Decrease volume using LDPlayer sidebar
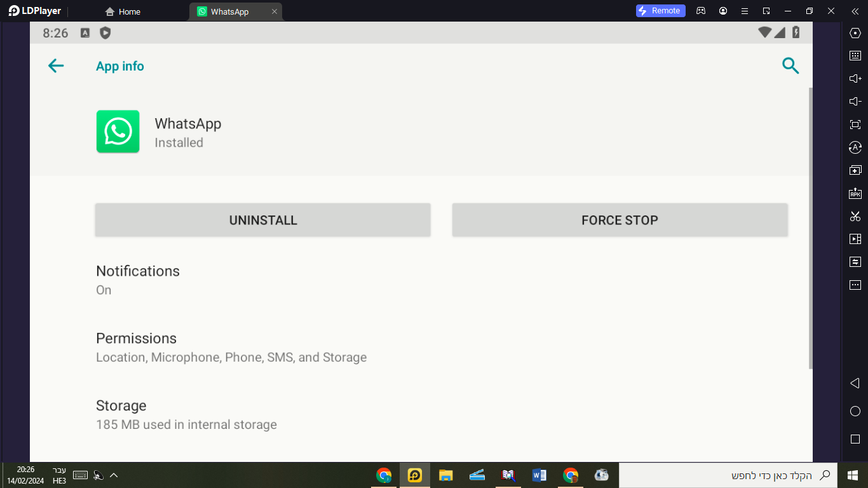The image size is (868, 488). click(x=855, y=102)
